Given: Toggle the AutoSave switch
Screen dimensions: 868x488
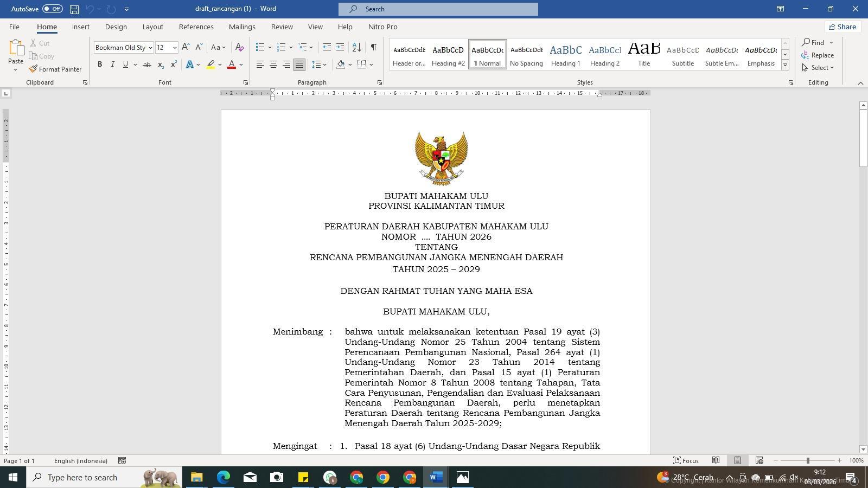Looking at the screenshot, I should [x=52, y=9].
